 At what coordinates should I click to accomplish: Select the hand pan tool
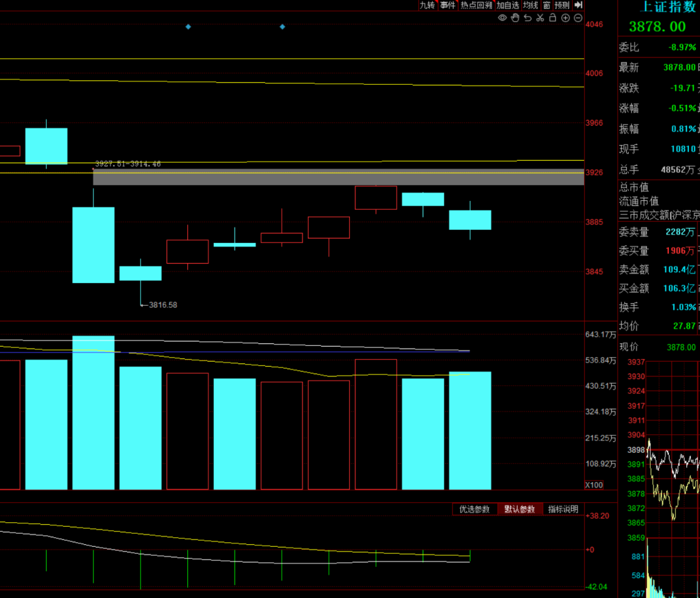point(515,18)
